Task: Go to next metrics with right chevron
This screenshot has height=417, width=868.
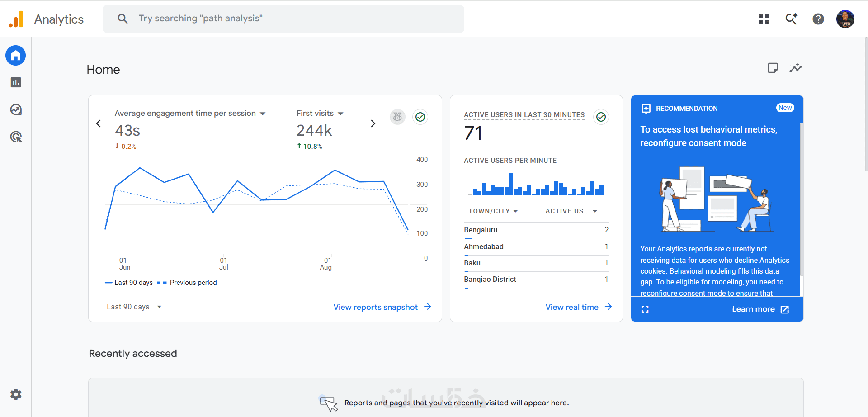Action: tap(373, 123)
